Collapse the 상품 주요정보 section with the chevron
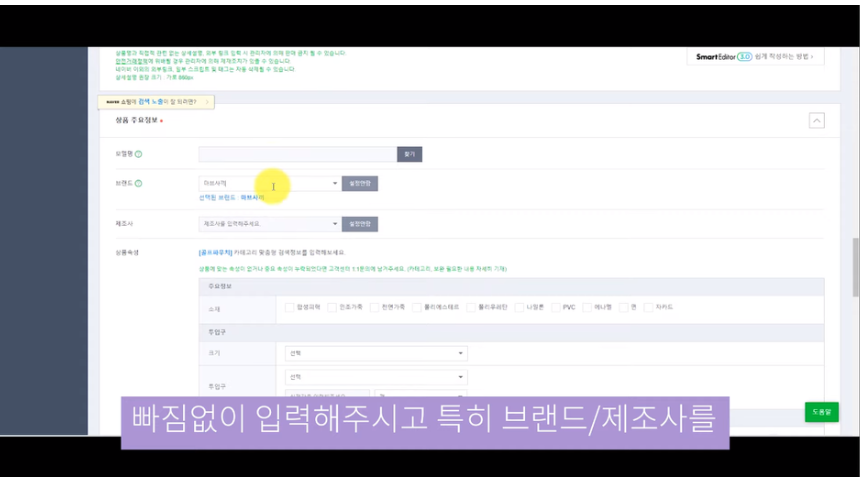This screenshot has width=860, height=480. (816, 121)
